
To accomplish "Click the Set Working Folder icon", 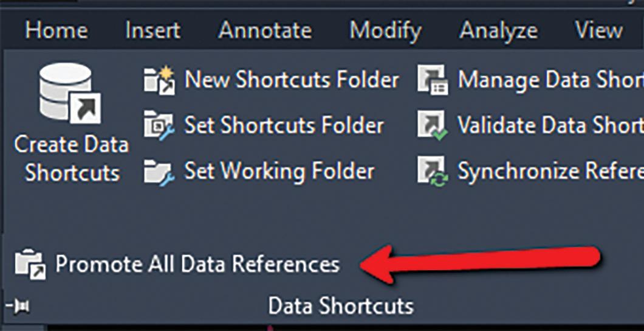I will pos(159,172).
